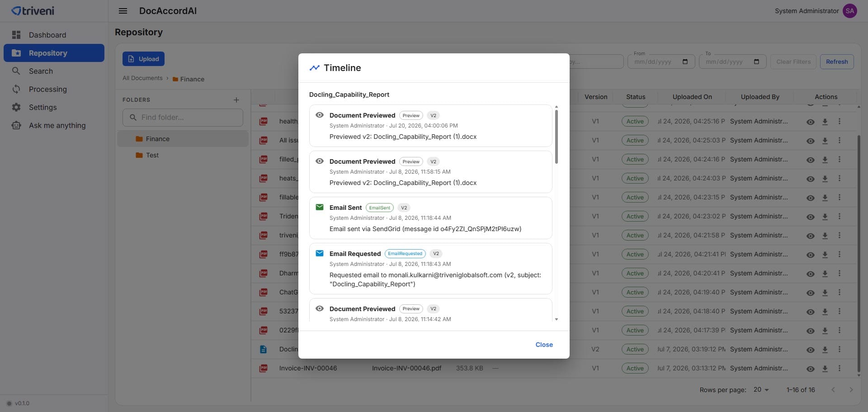Preview document uploaded at 04:21:41
This screenshot has height=412, width=868.
coord(811,255)
